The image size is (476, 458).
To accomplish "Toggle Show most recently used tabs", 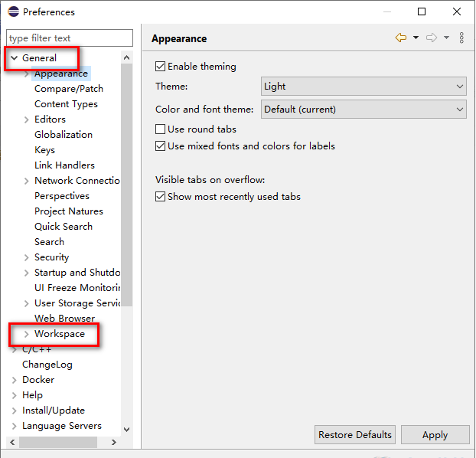I will [x=161, y=197].
